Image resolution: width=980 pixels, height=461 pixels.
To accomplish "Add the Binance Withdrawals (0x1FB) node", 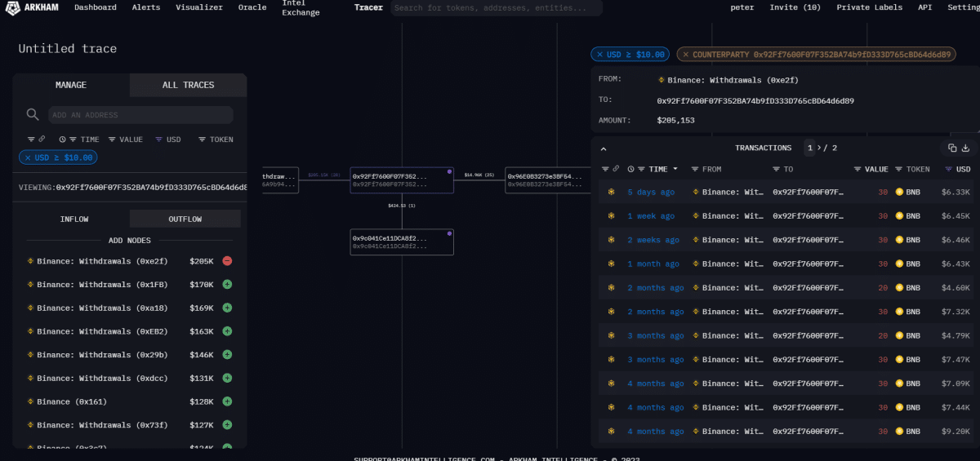I will 227,285.
